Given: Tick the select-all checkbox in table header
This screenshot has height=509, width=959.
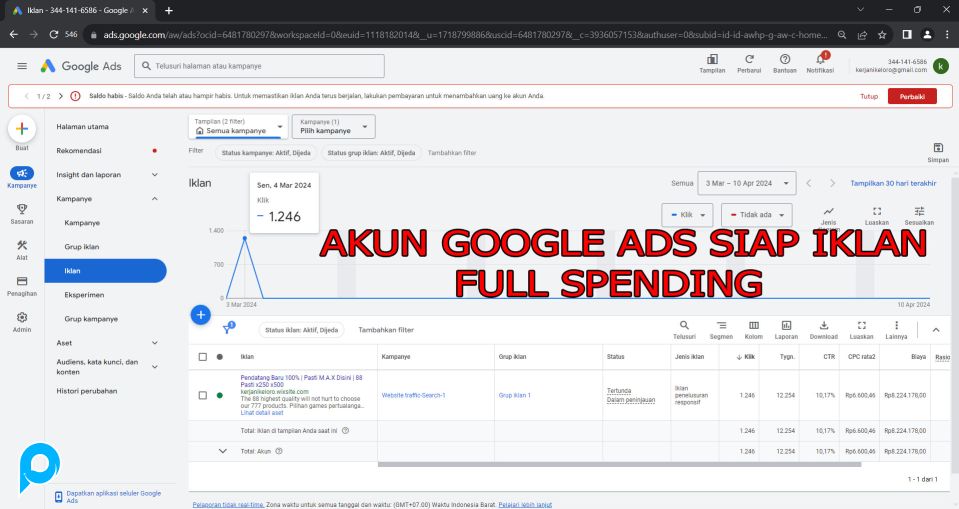Looking at the screenshot, I should click(x=203, y=357).
